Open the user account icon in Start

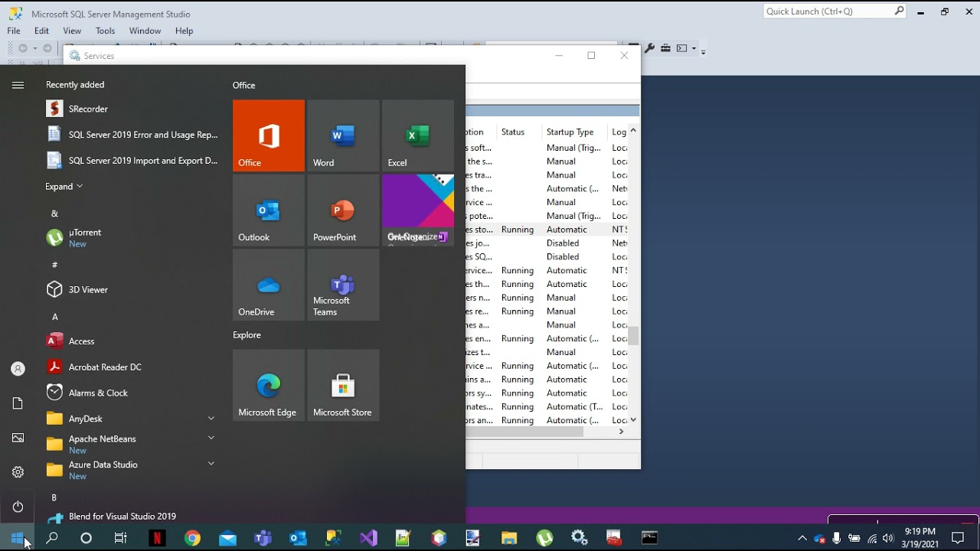pyautogui.click(x=18, y=369)
